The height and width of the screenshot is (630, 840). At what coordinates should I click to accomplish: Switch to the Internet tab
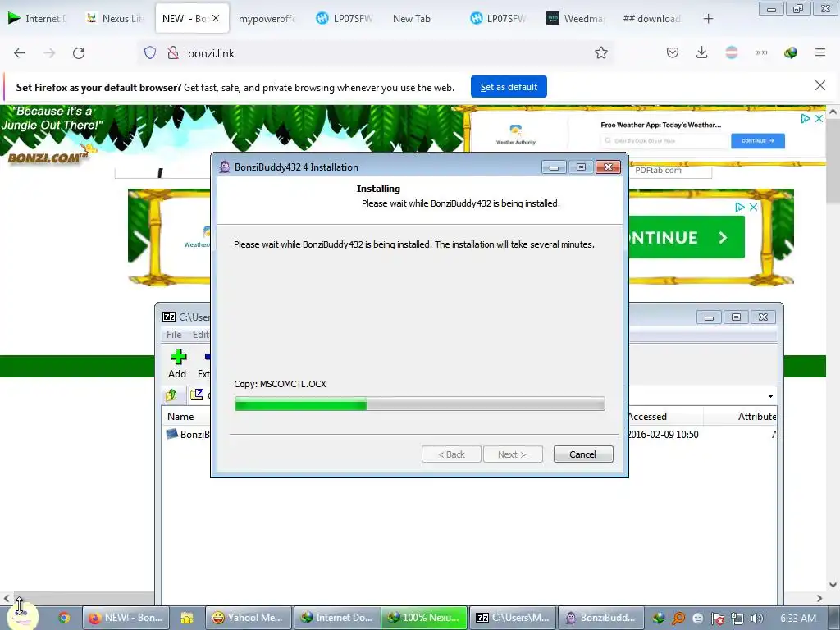coord(38,18)
